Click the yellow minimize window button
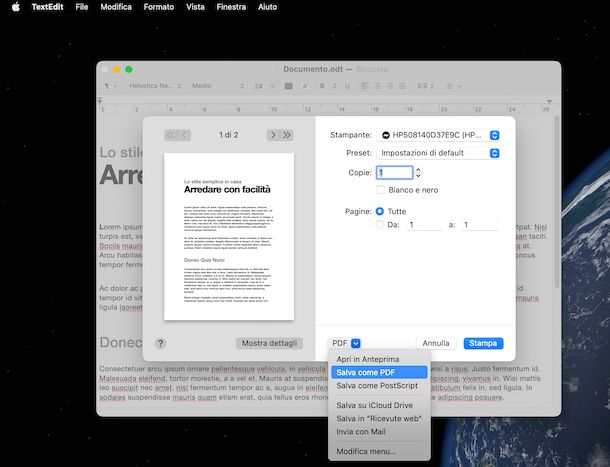 coord(116,70)
